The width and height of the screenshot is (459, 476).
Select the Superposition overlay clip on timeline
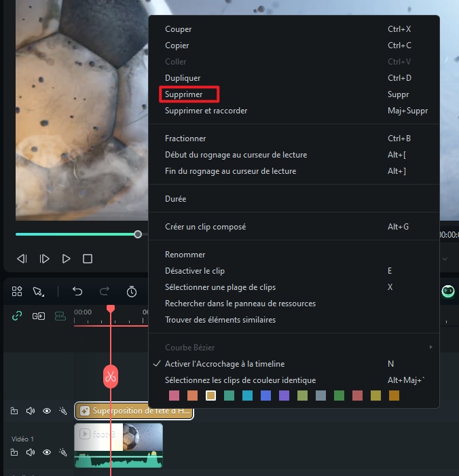point(134,411)
